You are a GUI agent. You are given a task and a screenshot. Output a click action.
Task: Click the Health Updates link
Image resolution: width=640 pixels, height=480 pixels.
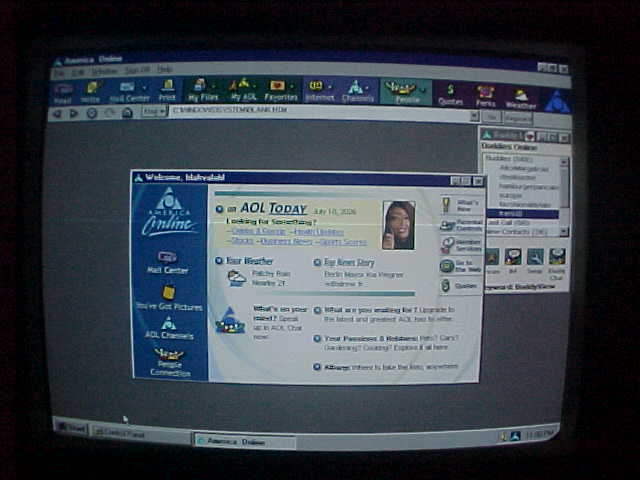[x=318, y=231]
